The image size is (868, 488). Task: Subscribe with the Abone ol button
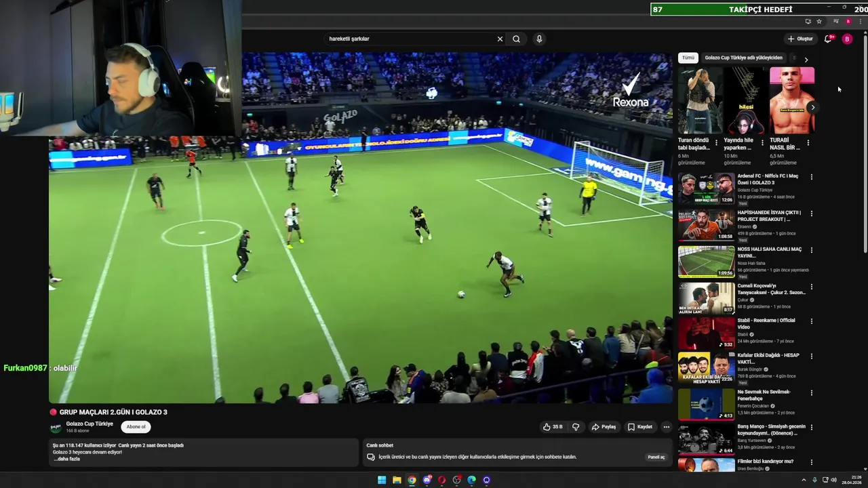point(136,427)
